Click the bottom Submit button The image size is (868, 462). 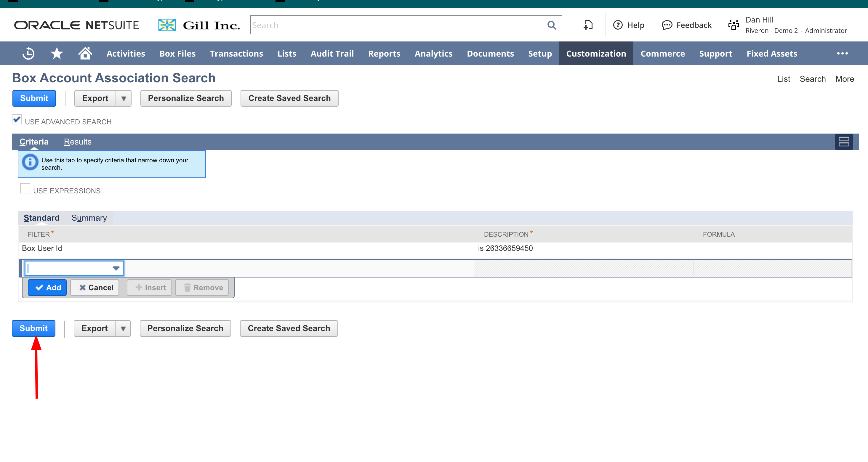[x=33, y=328]
